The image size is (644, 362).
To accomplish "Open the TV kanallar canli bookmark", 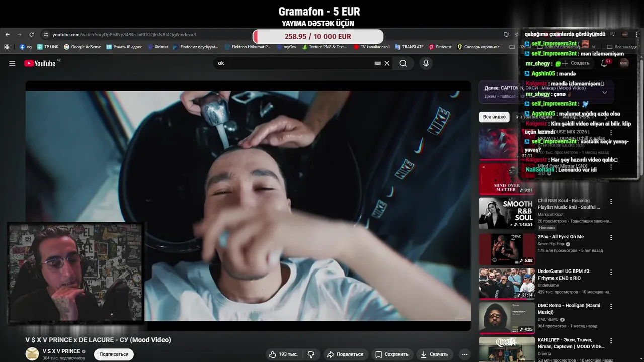I will 371,47.
